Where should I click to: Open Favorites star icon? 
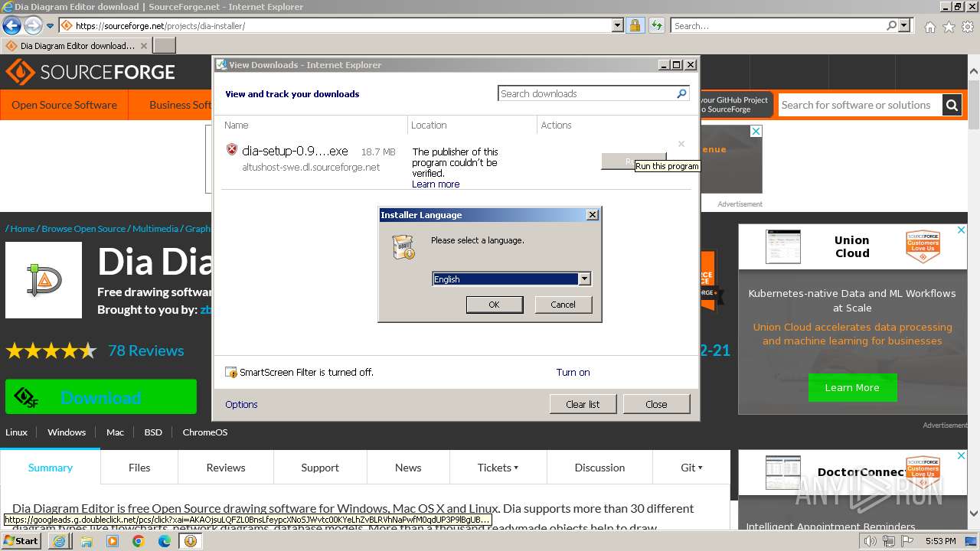[x=949, y=27]
